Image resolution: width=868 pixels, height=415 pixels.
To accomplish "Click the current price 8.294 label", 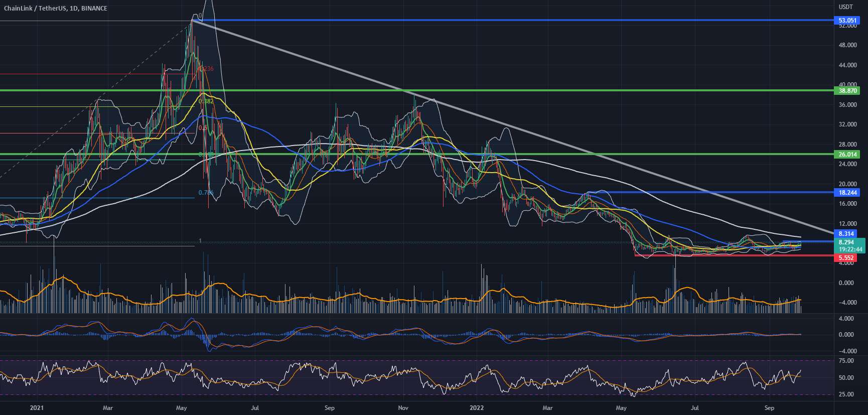I will [x=846, y=242].
